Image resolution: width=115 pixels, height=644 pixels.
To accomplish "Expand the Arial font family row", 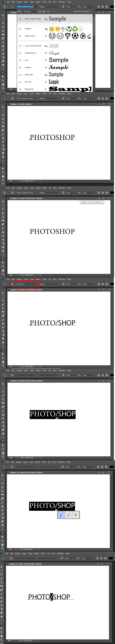I will click(23, 60).
